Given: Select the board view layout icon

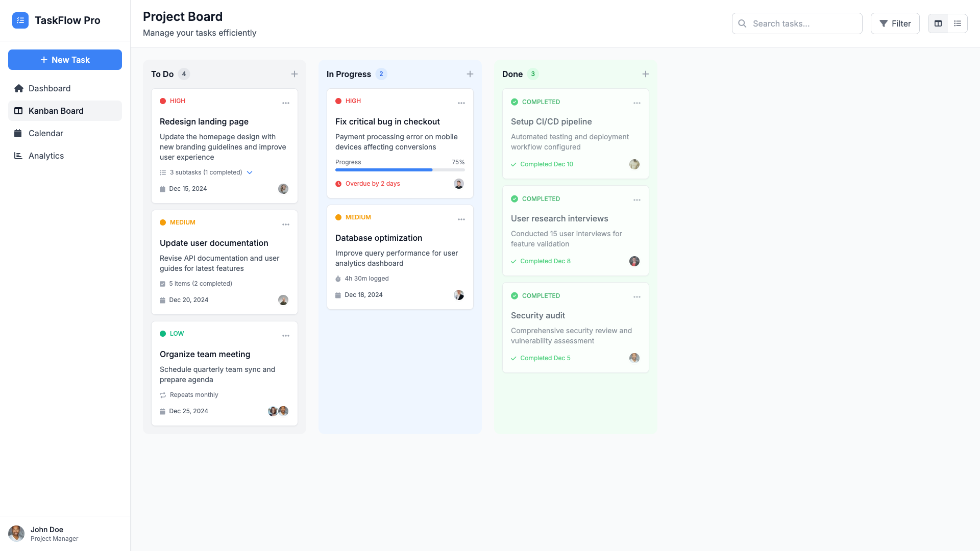Looking at the screenshot, I should coord(939,23).
